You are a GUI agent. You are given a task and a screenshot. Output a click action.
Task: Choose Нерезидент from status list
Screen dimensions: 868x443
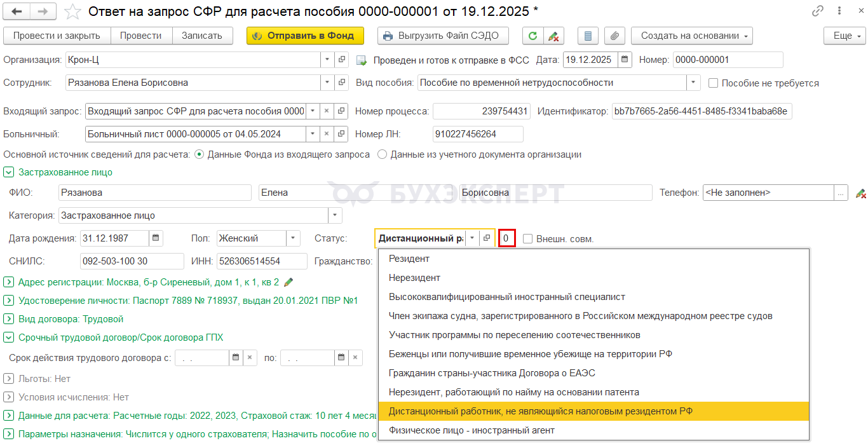(593, 278)
